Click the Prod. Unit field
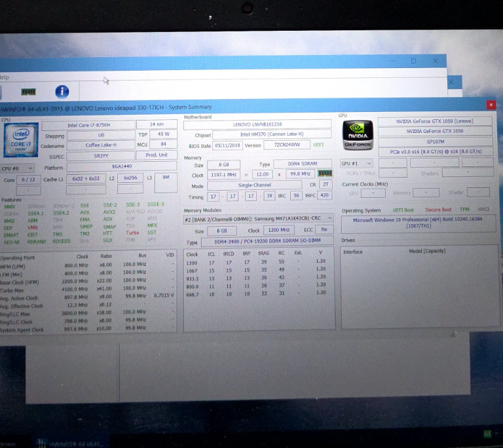The height and width of the screenshot is (448, 503). (157, 155)
